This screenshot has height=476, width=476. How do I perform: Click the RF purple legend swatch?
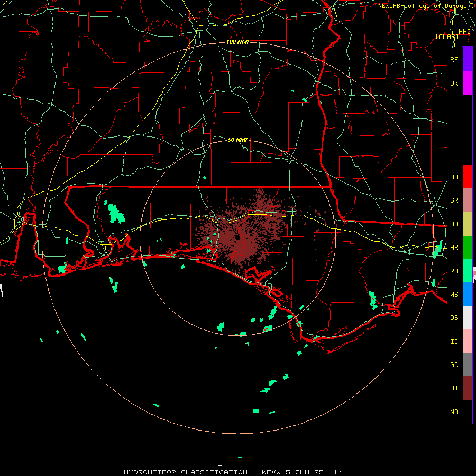467,59
